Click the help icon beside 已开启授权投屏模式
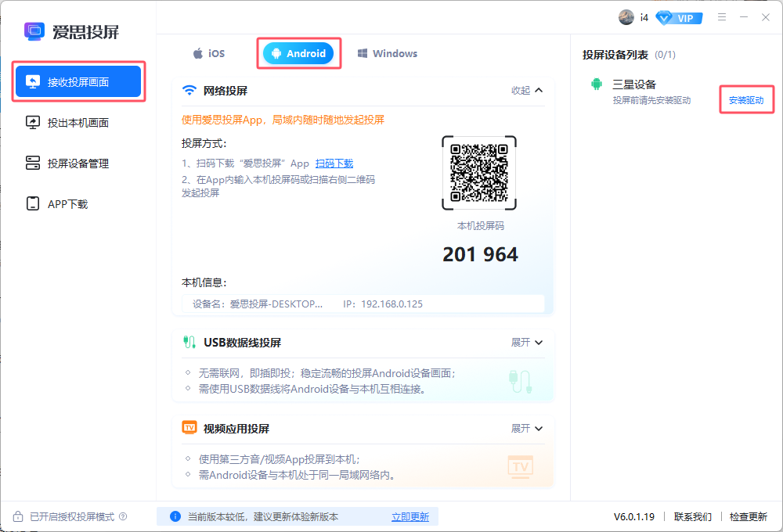The height and width of the screenshot is (532, 783). (123, 516)
